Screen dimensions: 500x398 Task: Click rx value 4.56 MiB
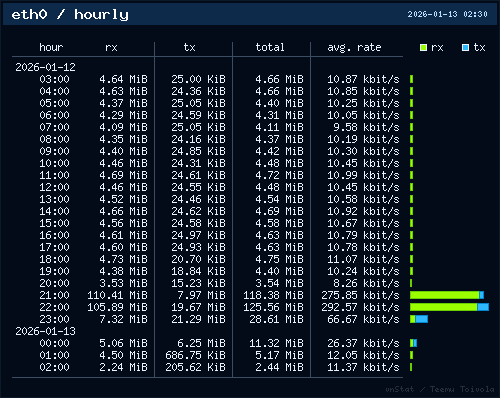[x=123, y=223]
